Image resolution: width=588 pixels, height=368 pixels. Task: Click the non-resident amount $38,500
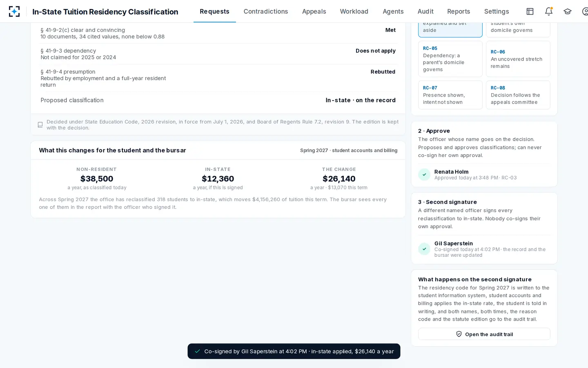[97, 179]
